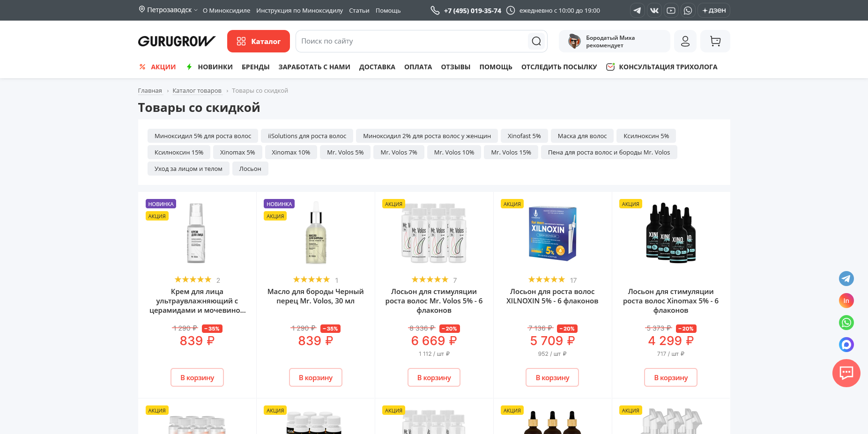Select the Xinomax 10% tag
The height and width of the screenshot is (434, 868).
pyautogui.click(x=291, y=152)
